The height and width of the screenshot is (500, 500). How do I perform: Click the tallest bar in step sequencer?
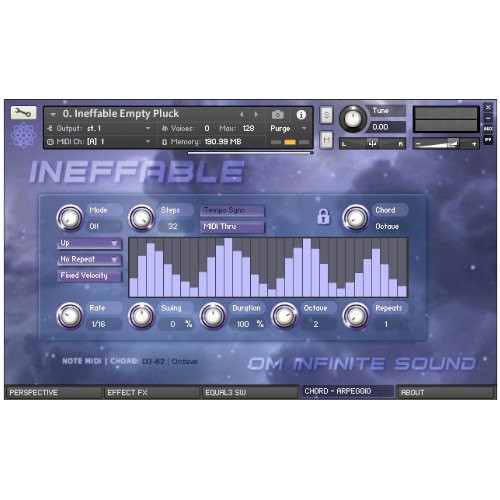click(229, 267)
